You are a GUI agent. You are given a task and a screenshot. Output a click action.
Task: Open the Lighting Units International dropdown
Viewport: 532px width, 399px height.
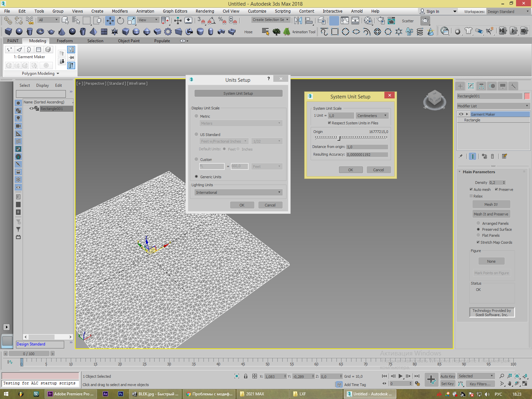point(238,193)
